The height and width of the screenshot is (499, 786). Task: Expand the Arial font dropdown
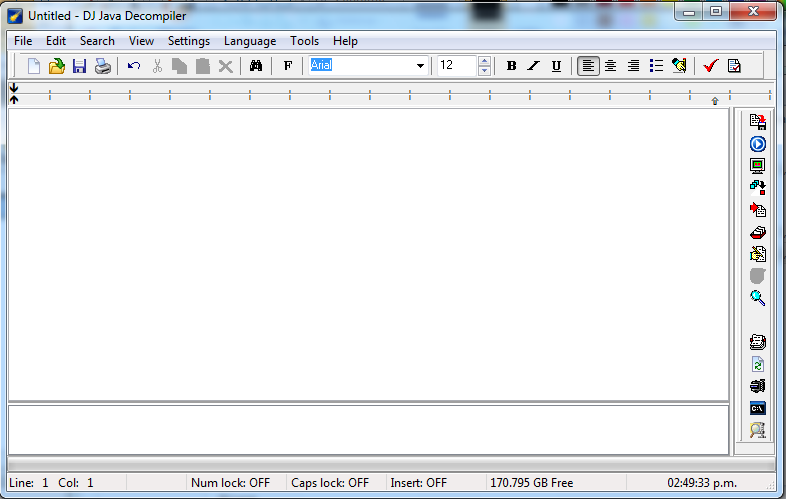[420, 66]
